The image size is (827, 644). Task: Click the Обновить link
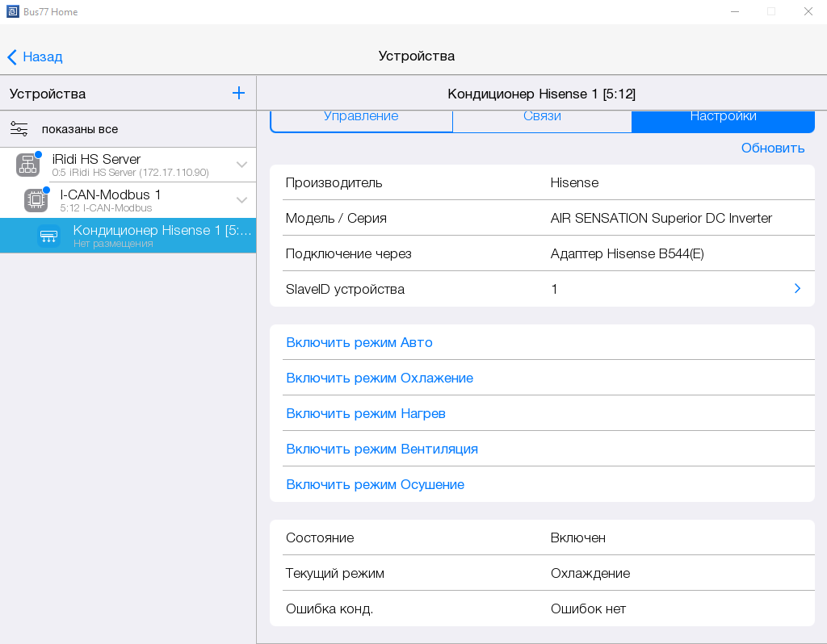click(x=773, y=148)
